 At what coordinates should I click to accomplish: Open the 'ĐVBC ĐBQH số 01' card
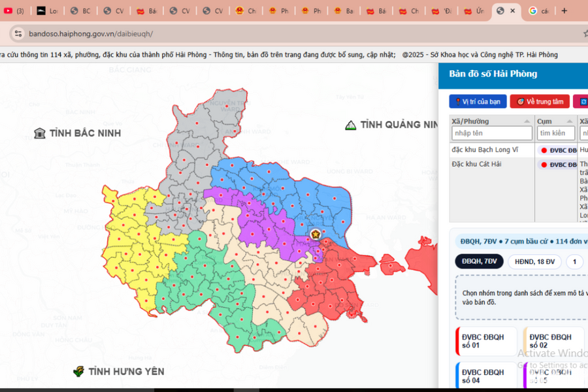(486, 341)
